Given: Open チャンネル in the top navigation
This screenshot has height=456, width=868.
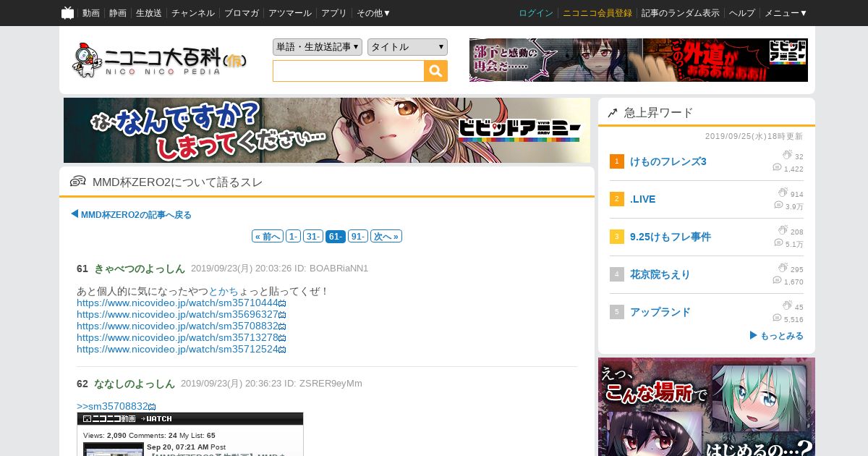Looking at the screenshot, I should tap(193, 13).
